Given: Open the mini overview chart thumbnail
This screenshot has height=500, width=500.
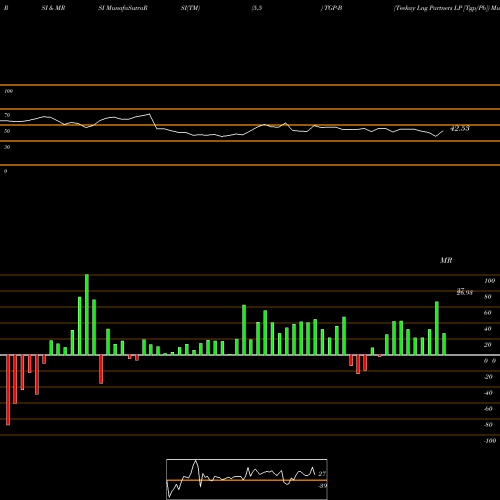Looking at the screenshot, I should (247, 479).
